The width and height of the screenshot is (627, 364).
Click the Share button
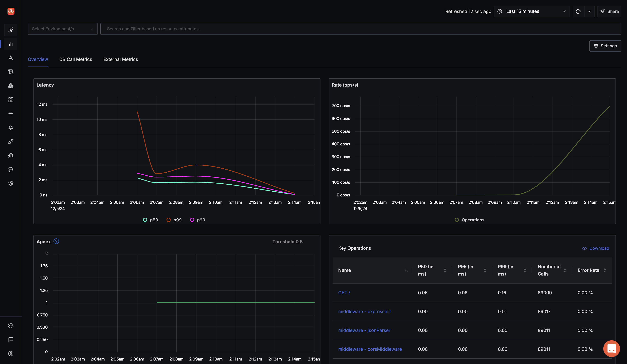(609, 11)
